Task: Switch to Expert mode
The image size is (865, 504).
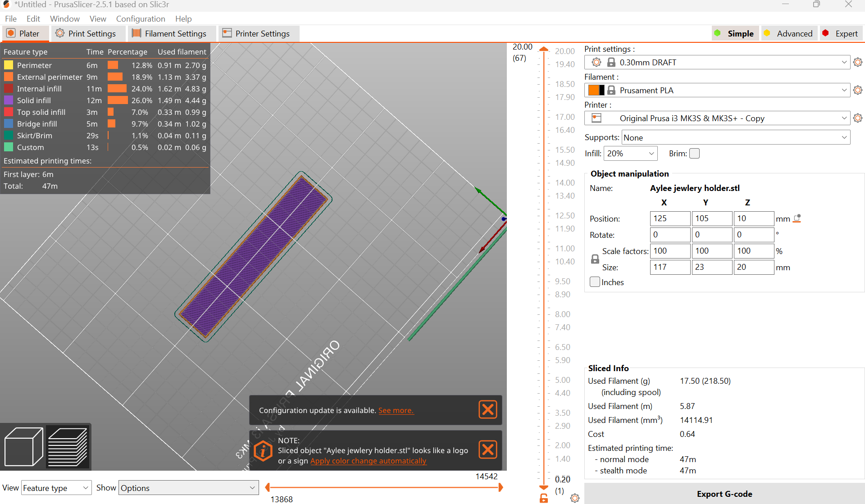Action: point(840,33)
